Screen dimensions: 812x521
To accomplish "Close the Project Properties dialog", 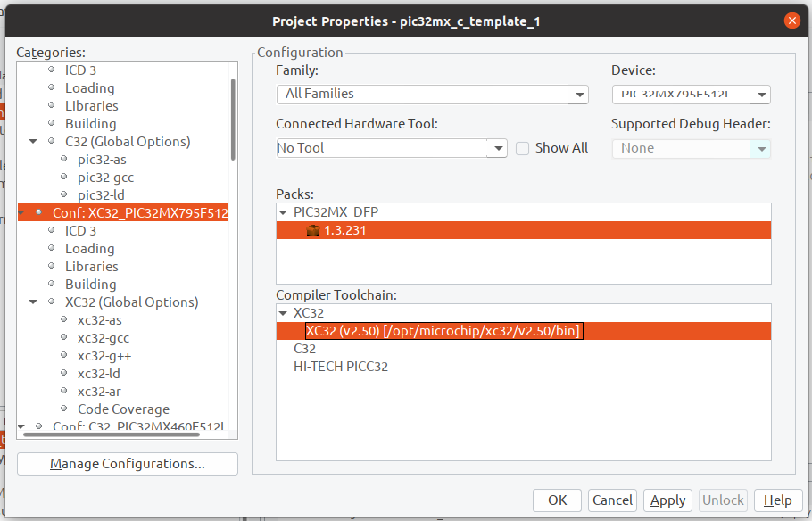I will [791, 21].
